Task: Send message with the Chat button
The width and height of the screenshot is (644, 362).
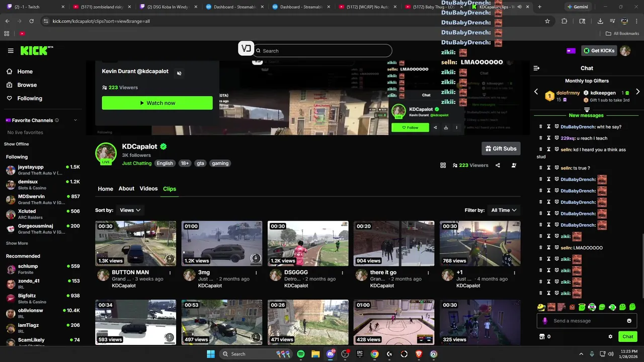Action: (x=627, y=337)
